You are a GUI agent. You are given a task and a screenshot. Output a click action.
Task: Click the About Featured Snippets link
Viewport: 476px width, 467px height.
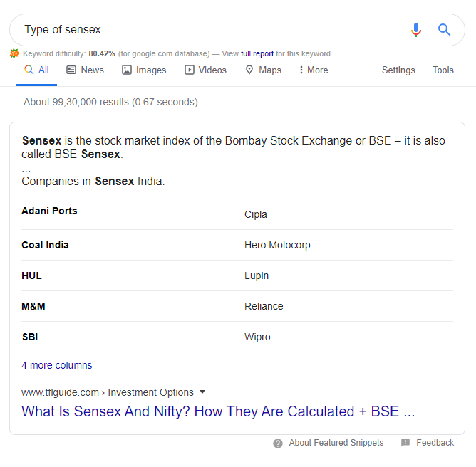click(336, 443)
